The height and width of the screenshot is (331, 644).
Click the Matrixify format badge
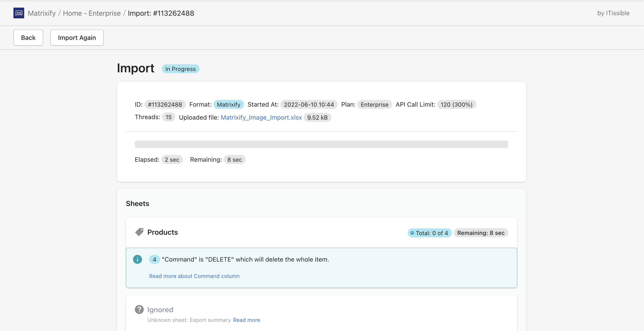coord(228,104)
